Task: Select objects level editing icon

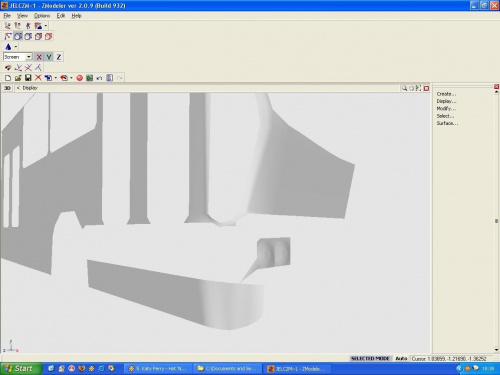Action: [x=38, y=26]
